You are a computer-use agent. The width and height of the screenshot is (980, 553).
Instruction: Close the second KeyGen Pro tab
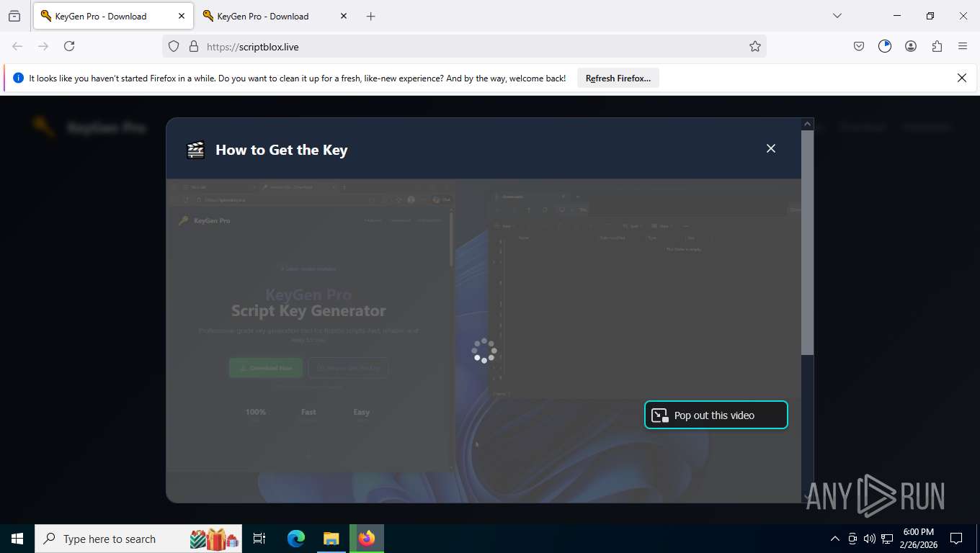[x=343, y=16]
